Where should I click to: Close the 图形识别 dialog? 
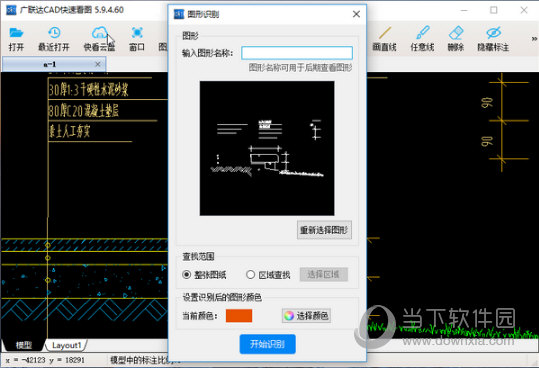[356, 14]
